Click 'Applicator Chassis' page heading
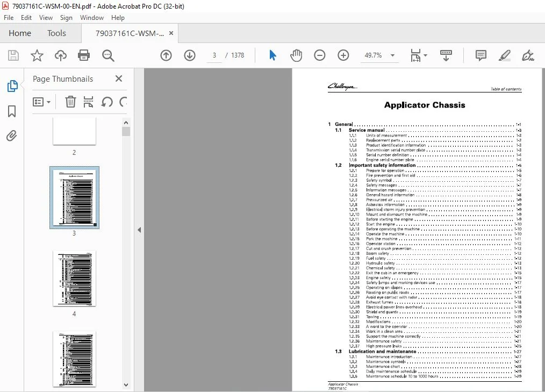545x392 pixels. coord(425,105)
